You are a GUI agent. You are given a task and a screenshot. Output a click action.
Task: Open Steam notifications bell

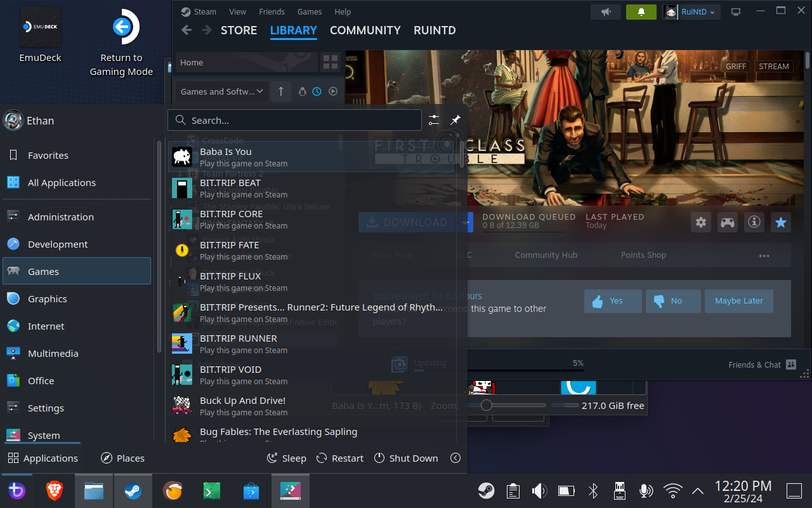(641, 12)
